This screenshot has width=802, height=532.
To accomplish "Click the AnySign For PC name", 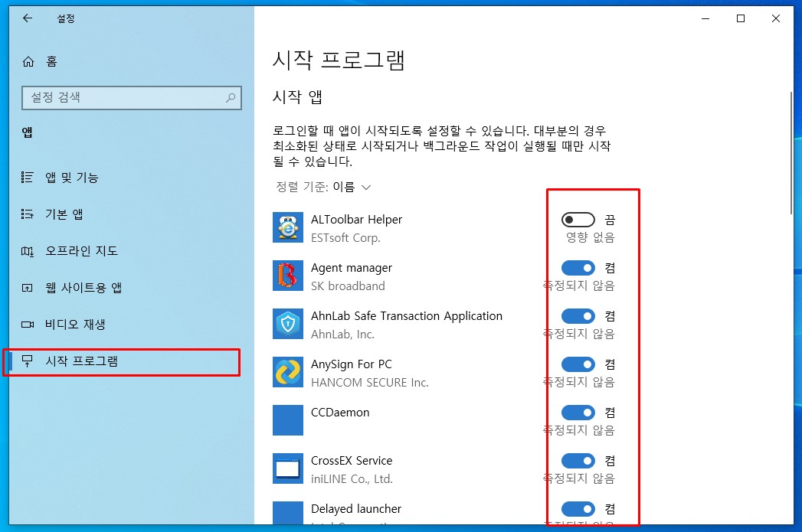I will 352,364.
